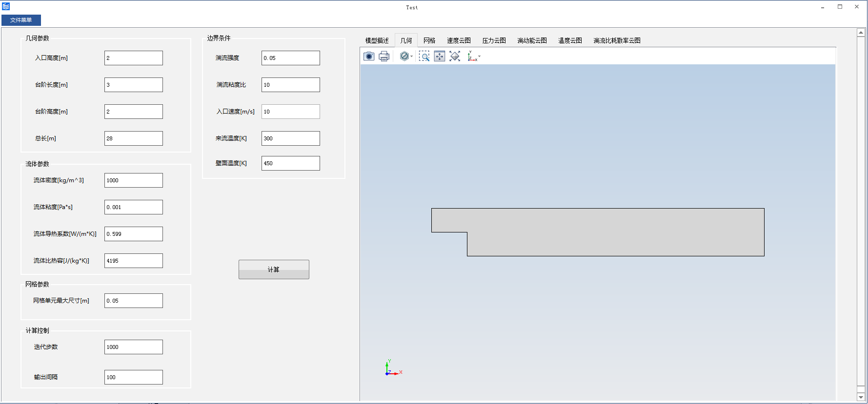
Task: Click the 计算 button
Action: [x=274, y=269]
